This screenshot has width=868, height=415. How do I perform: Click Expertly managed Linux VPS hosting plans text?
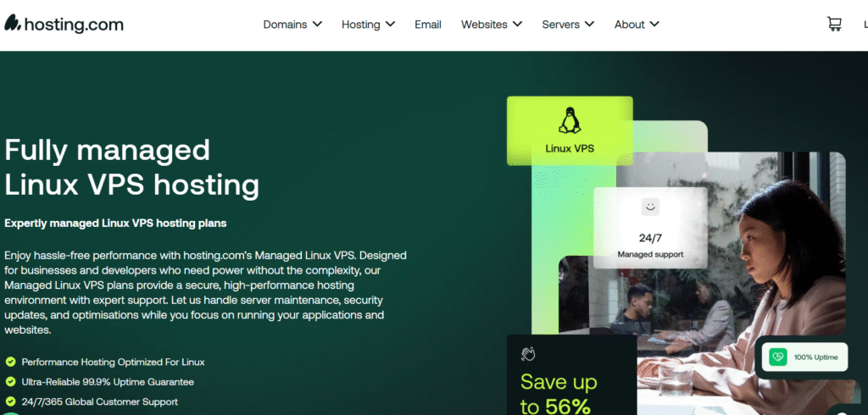click(115, 224)
